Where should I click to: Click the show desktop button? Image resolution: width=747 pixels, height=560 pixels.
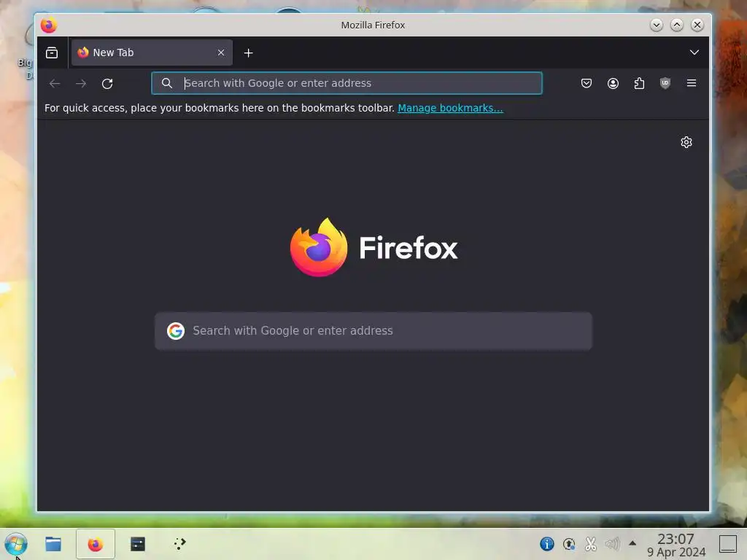click(727, 543)
